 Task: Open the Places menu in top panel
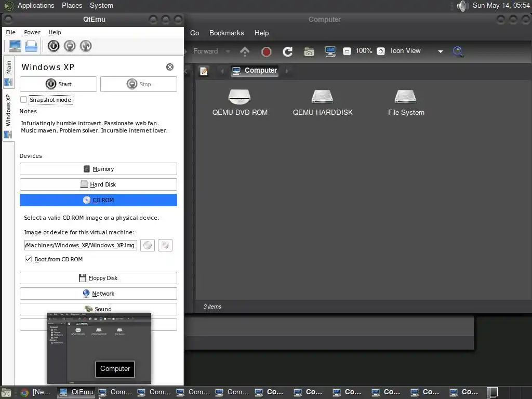72,5
